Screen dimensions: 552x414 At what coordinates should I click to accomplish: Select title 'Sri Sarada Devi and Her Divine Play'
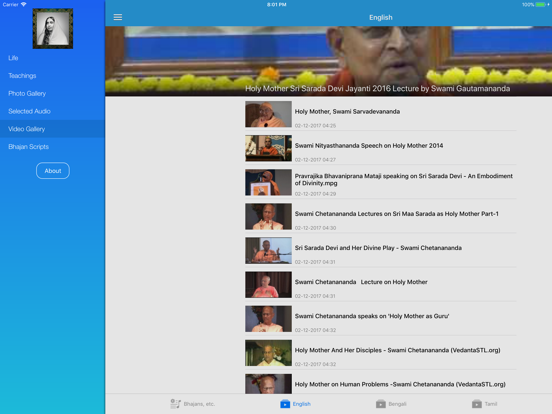[x=378, y=248]
